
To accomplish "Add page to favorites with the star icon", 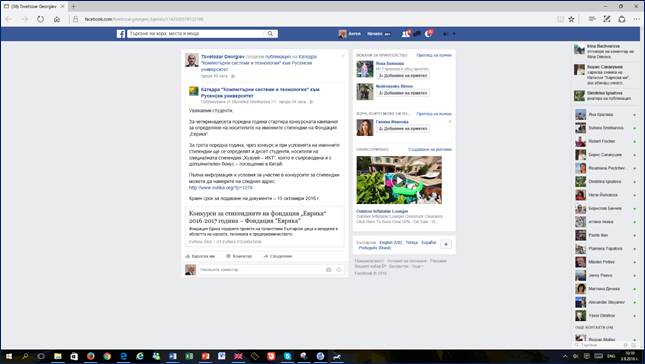I will click(571, 19).
